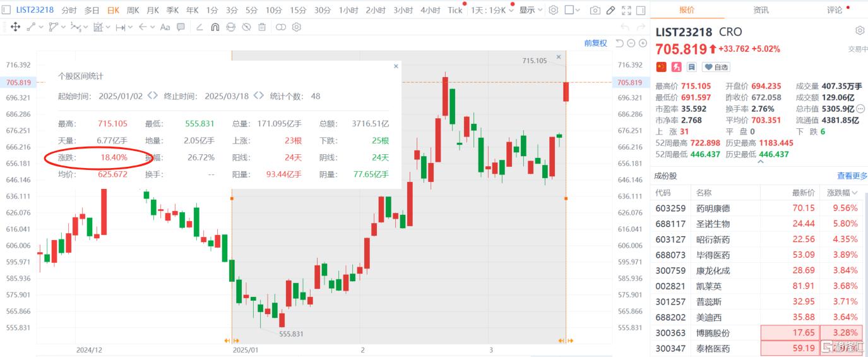Close the 个股区间统计 statistics popup

pyautogui.click(x=396, y=66)
